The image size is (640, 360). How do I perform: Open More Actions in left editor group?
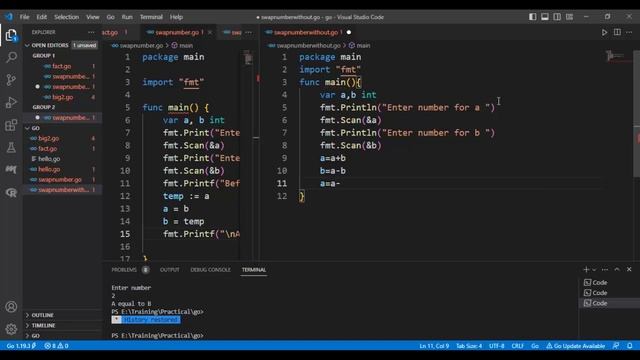(249, 32)
